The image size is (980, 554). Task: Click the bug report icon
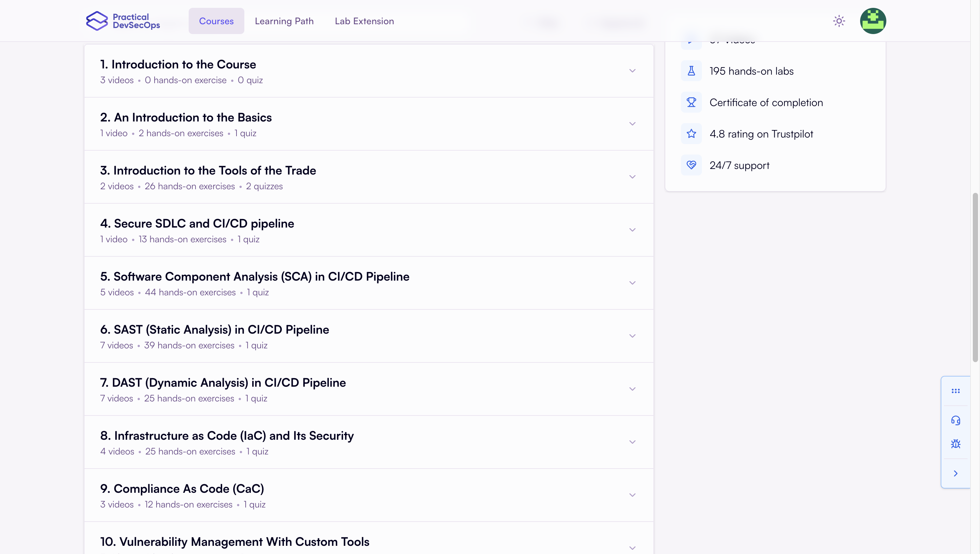point(955,444)
